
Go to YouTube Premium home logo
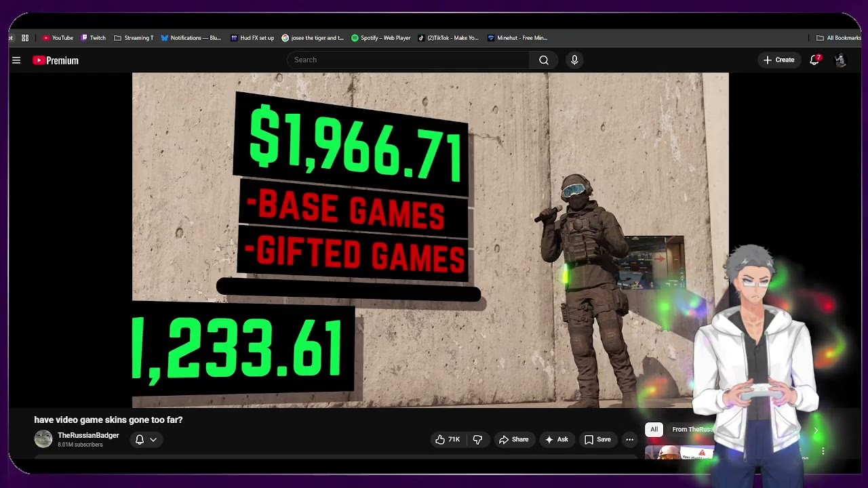tap(56, 60)
